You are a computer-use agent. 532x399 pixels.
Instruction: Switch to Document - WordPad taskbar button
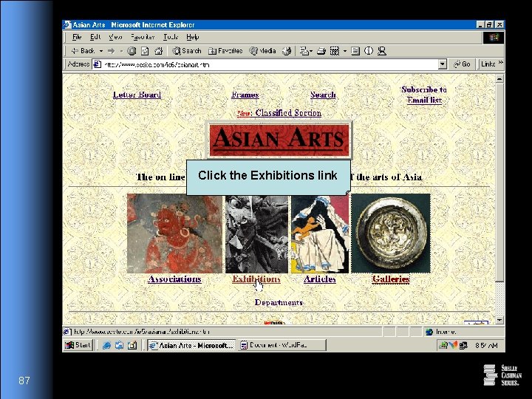[282, 345]
